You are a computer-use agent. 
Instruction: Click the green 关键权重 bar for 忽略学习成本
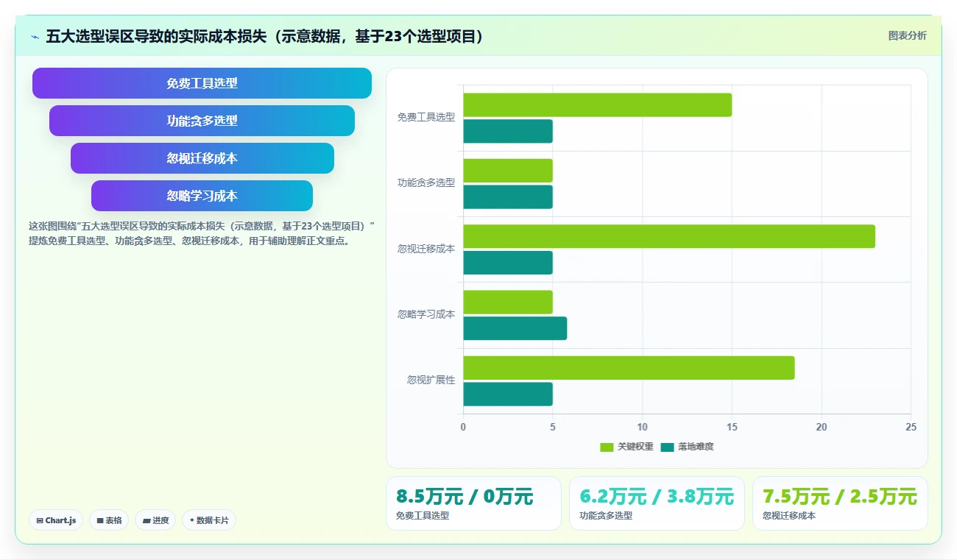coord(507,302)
